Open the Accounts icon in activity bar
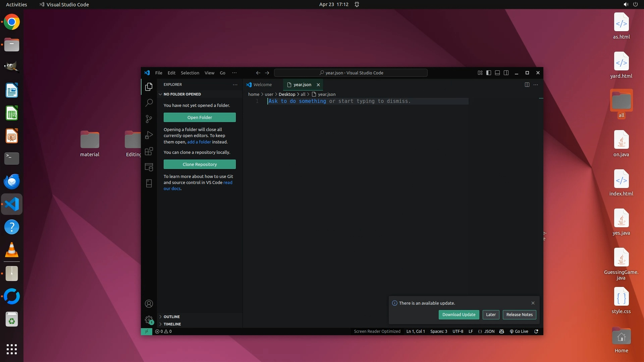The height and width of the screenshot is (362, 644). coord(149,304)
